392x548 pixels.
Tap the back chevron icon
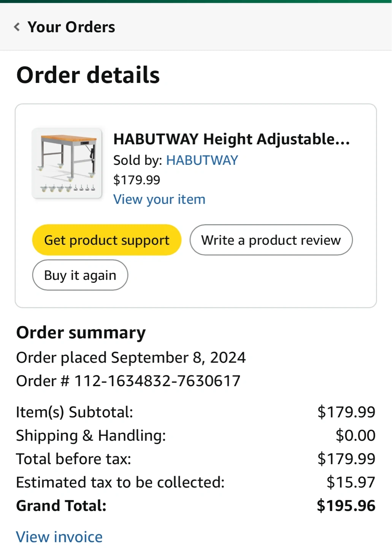pyautogui.click(x=17, y=27)
